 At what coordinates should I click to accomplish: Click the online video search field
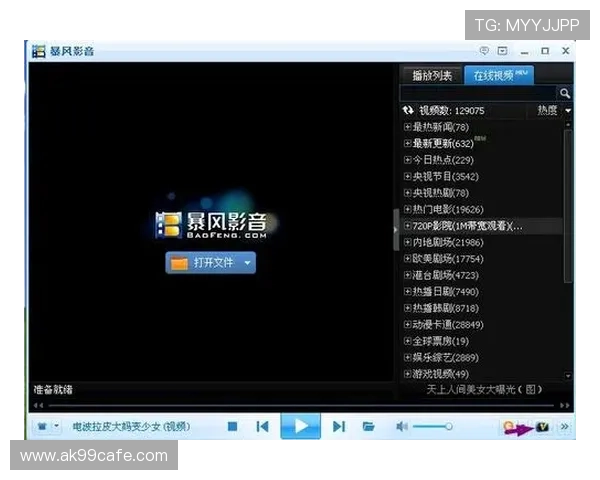[x=478, y=93]
